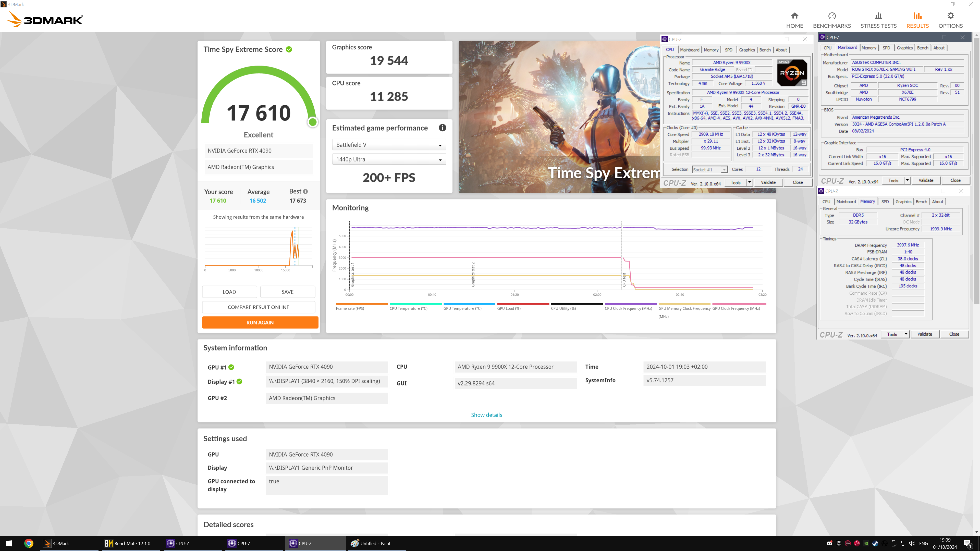Click the Graphics test 2 marker line in the Monitoring chart

pyautogui.click(x=470, y=256)
